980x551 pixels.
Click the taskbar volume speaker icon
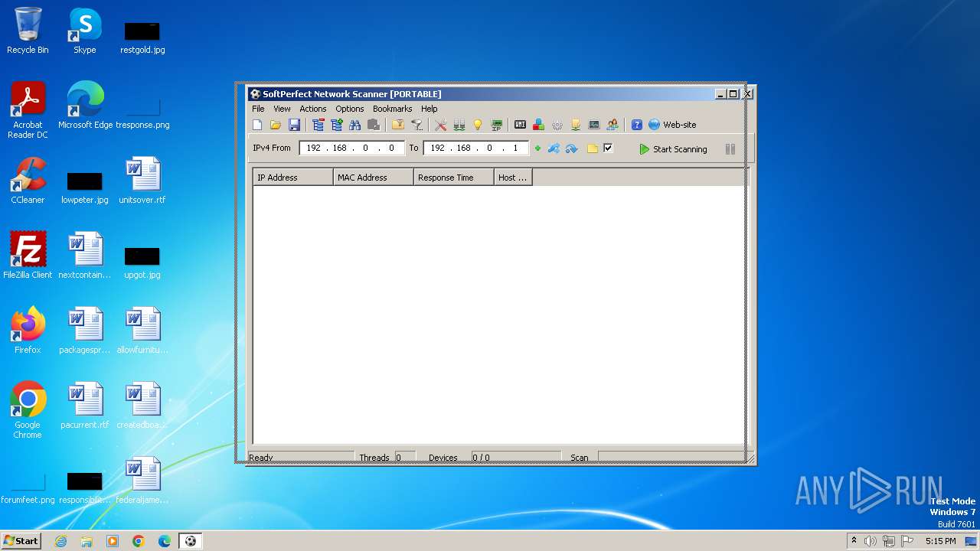[871, 541]
